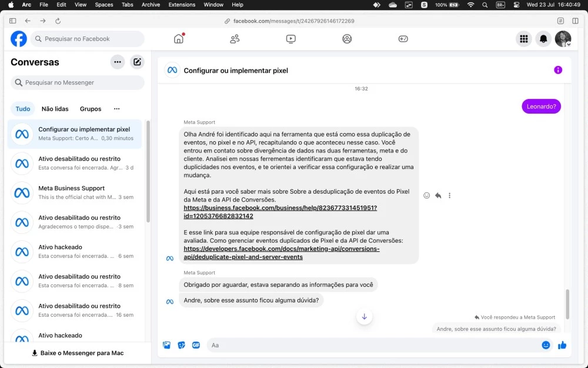Send a thumbs-up like
This screenshot has height=368, width=588.
click(562, 345)
